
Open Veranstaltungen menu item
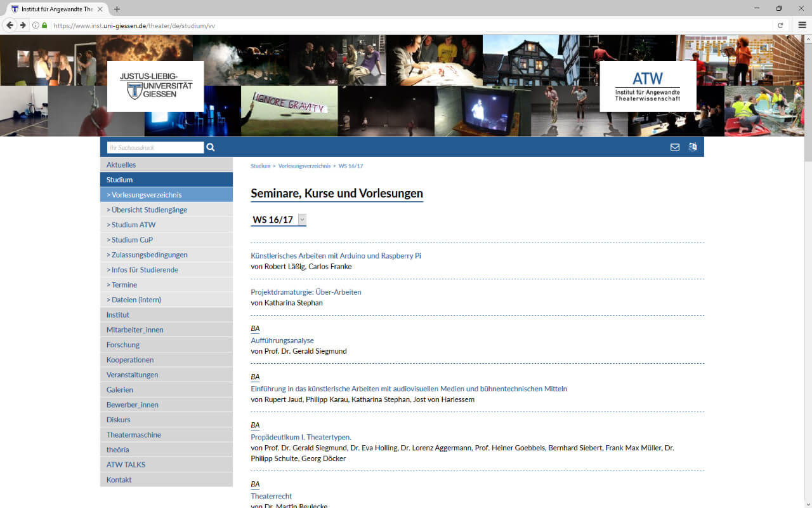pyautogui.click(x=166, y=375)
